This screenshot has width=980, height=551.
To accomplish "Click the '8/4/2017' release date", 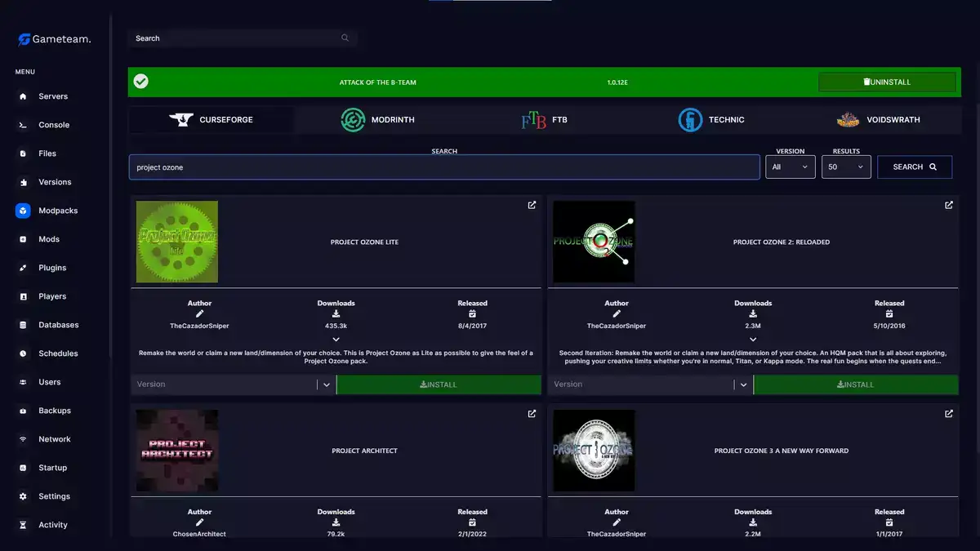I will point(472,326).
